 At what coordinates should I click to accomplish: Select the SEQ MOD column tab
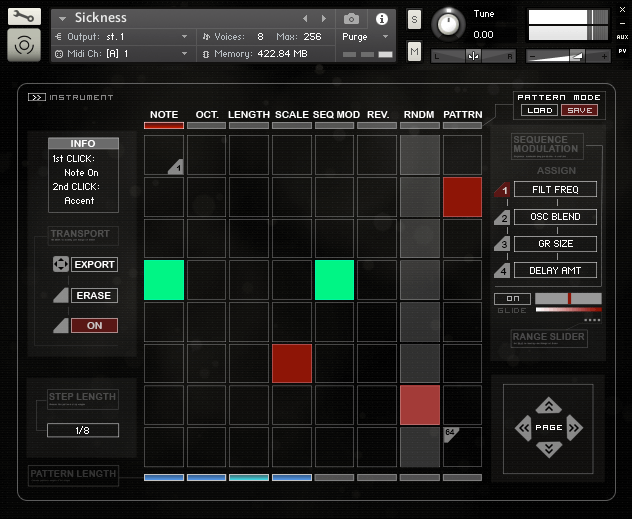335,115
